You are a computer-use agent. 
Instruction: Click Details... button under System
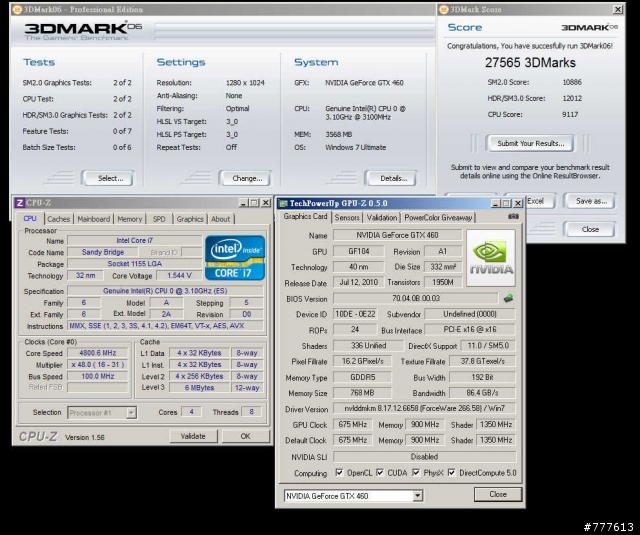391,178
